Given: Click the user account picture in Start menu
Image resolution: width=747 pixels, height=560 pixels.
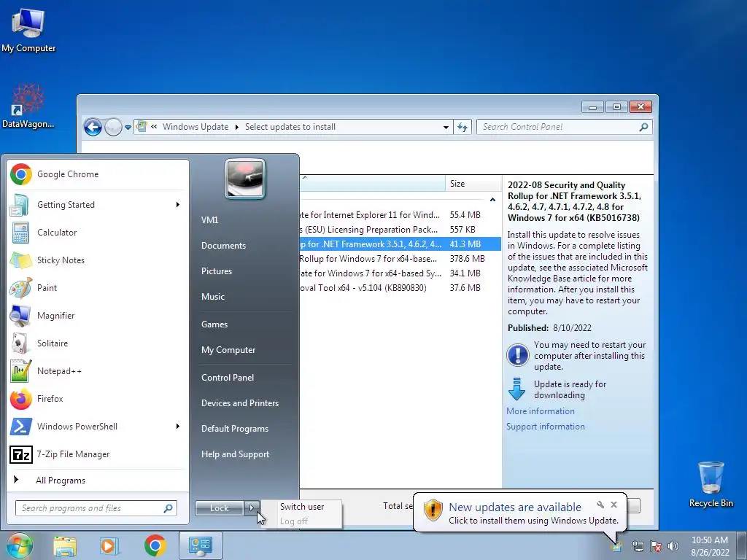Looking at the screenshot, I should click(245, 179).
